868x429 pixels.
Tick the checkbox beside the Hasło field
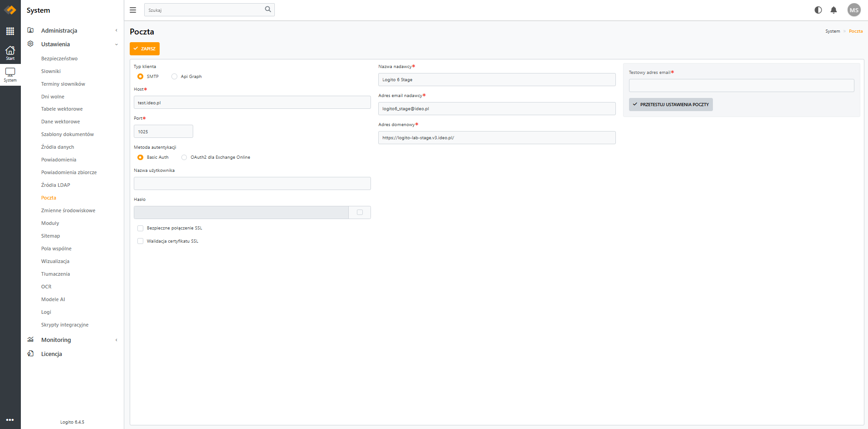click(x=360, y=212)
